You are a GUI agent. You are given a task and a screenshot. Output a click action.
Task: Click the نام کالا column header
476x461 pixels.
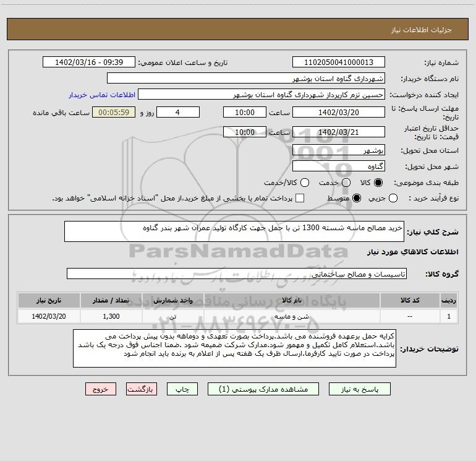292,300
